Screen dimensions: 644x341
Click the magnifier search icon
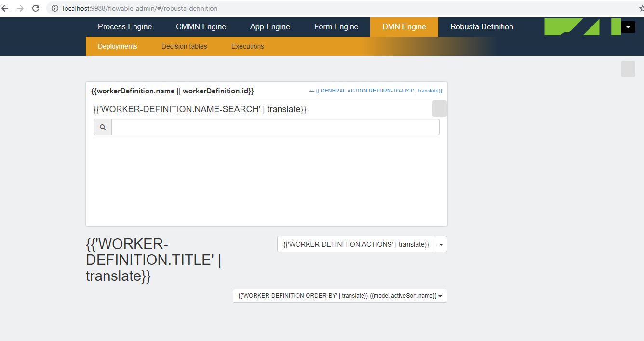tap(103, 127)
